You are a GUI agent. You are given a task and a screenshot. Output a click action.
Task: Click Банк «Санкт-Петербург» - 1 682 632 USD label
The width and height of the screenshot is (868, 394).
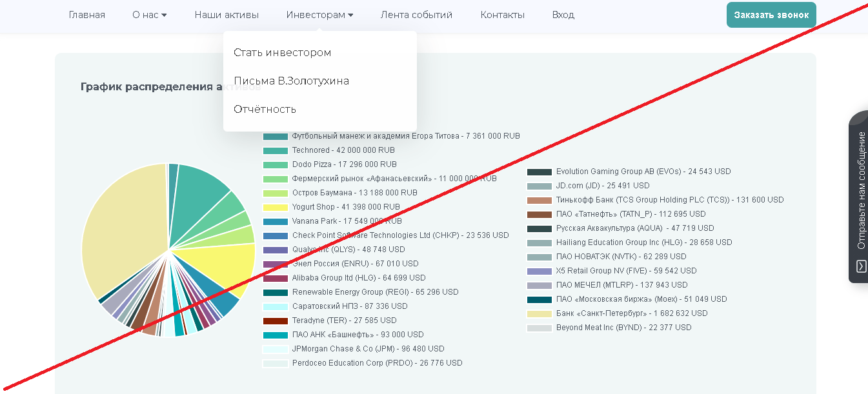point(632,313)
